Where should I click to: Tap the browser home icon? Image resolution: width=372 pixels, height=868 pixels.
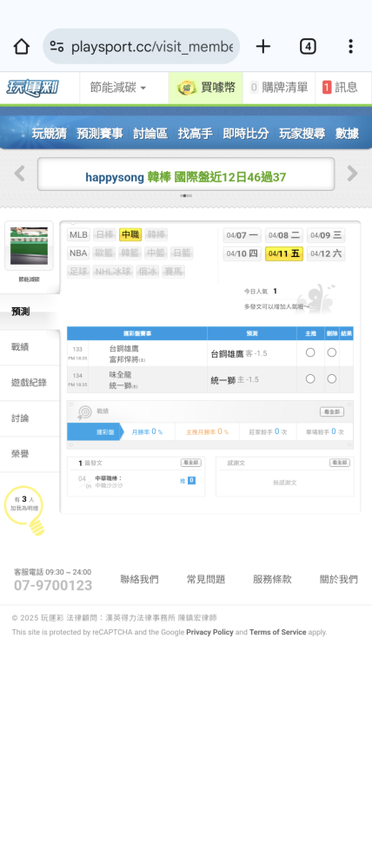(x=21, y=47)
